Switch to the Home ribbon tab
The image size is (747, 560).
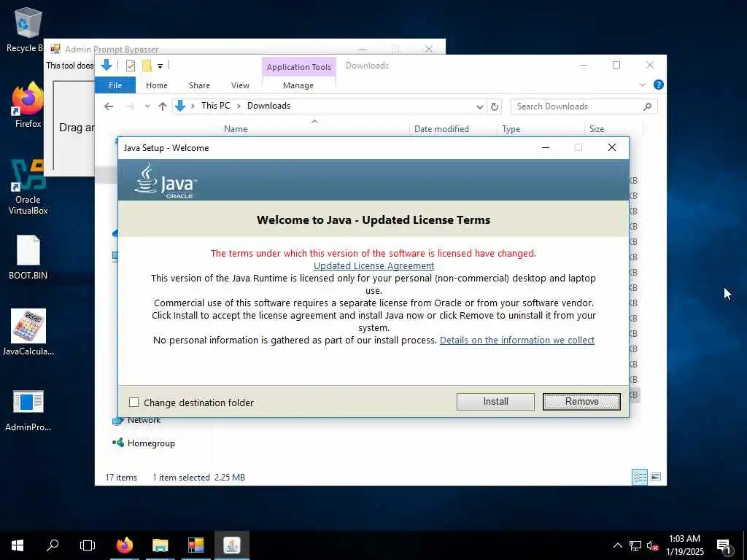[157, 85]
